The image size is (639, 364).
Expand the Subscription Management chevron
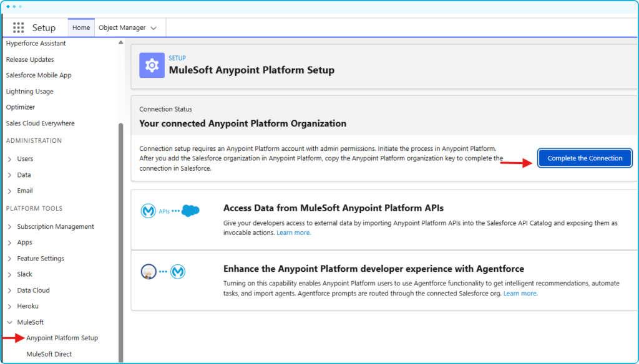coord(10,227)
